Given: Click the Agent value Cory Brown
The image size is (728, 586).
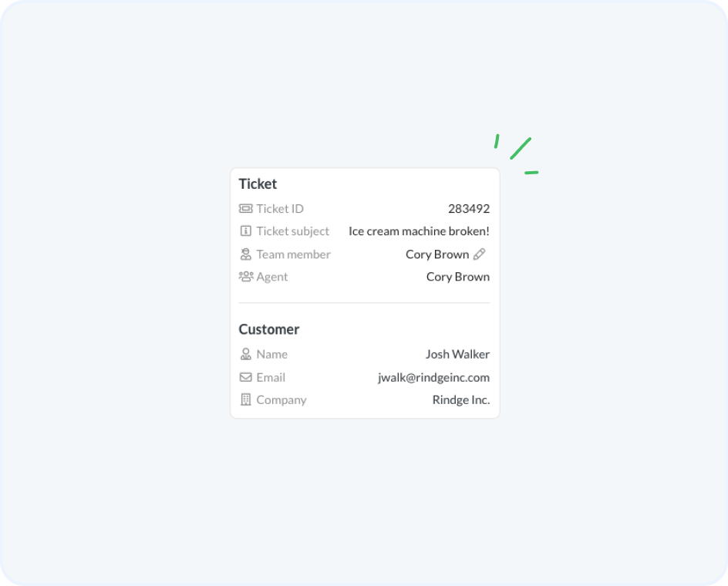Looking at the screenshot, I should tap(457, 276).
